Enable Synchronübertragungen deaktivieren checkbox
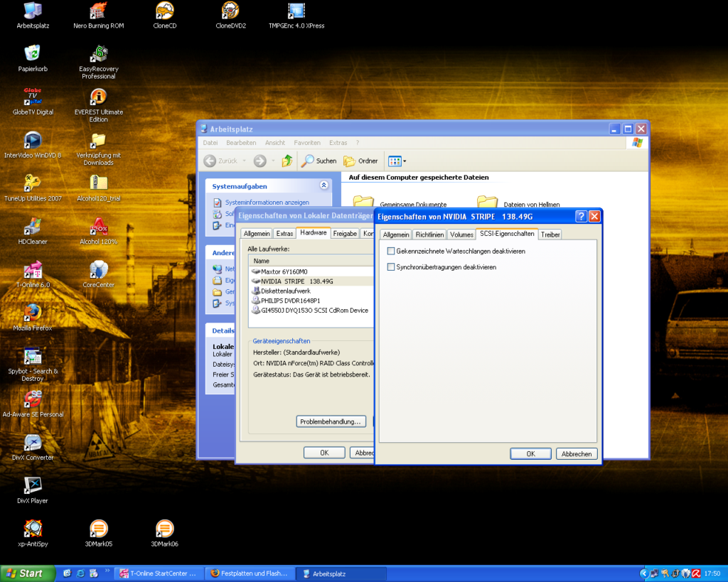 (x=391, y=267)
